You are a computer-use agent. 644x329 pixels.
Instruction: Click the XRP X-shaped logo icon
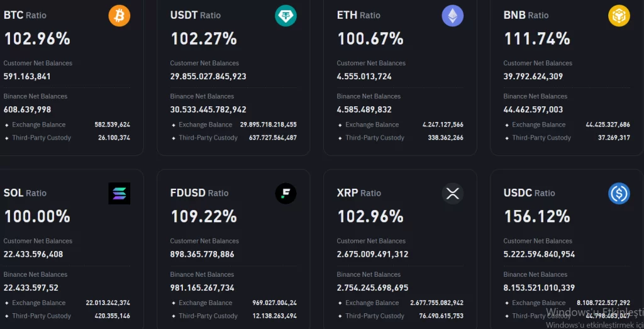point(453,194)
